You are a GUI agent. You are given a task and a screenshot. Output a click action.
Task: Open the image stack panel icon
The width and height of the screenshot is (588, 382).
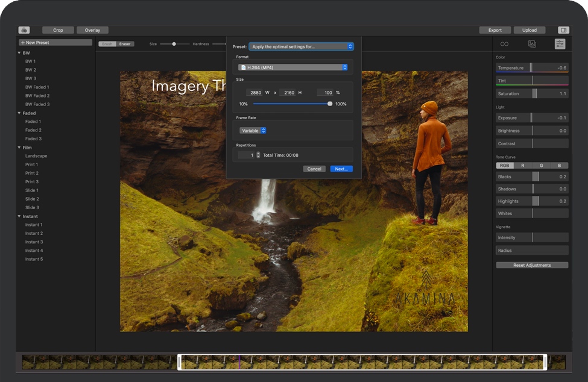(x=532, y=44)
